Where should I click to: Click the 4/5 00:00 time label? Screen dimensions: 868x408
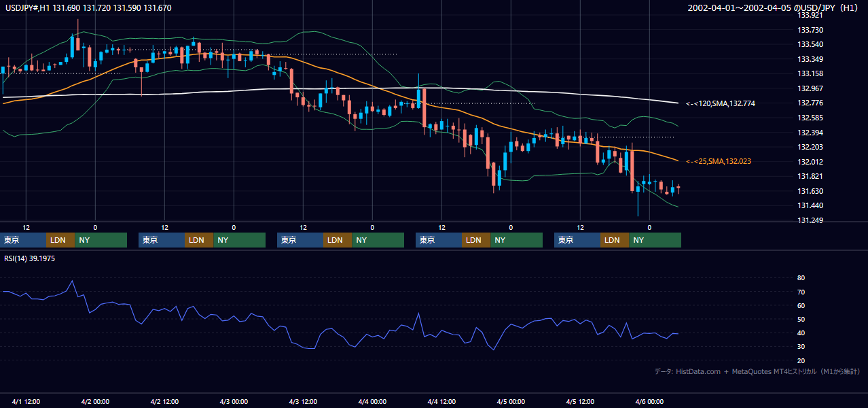point(511,402)
